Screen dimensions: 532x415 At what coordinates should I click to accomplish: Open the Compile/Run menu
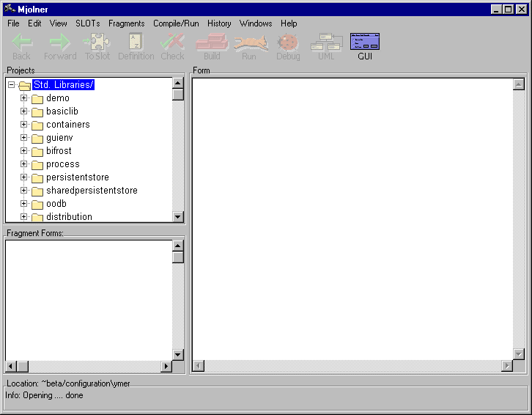(x=176, y=23)
